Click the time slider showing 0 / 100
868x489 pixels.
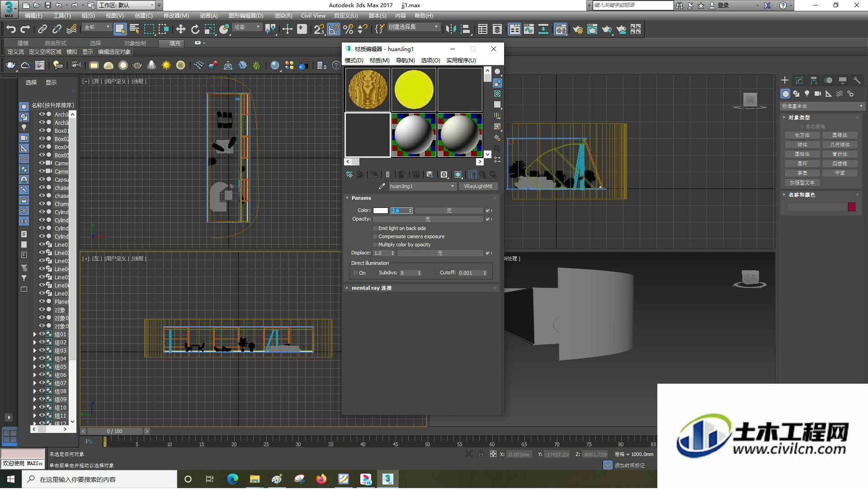(x=115, y=431)
